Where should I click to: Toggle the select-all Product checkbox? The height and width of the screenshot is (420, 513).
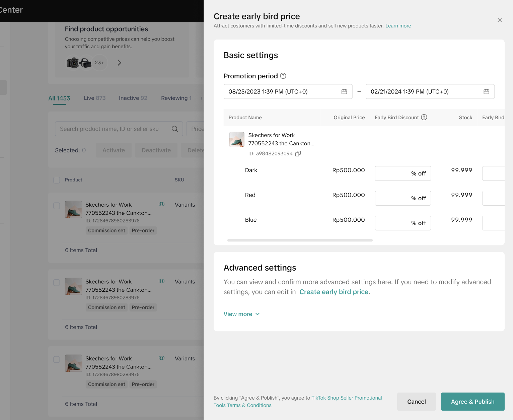pyautogui.click(x=57, y=180)
